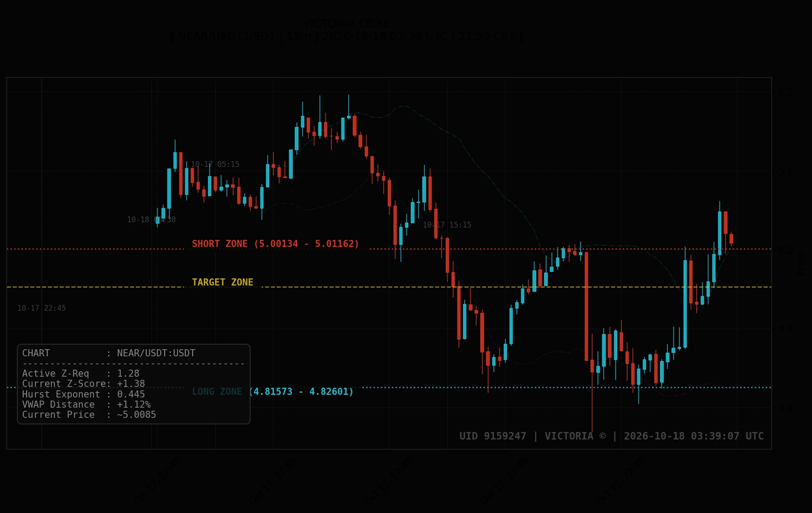
Task: Click the 10-18 03:30 timestamp annotation
Action: coord(151,220)
